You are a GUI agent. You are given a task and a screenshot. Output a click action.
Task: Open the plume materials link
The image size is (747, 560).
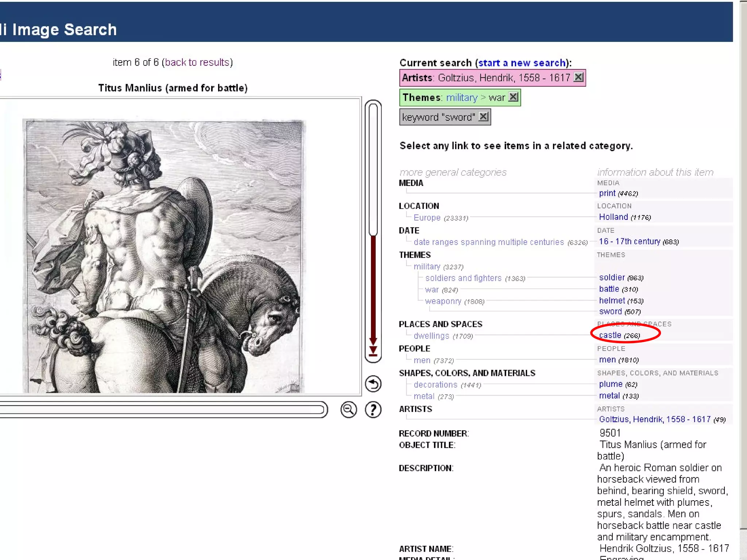610,384
